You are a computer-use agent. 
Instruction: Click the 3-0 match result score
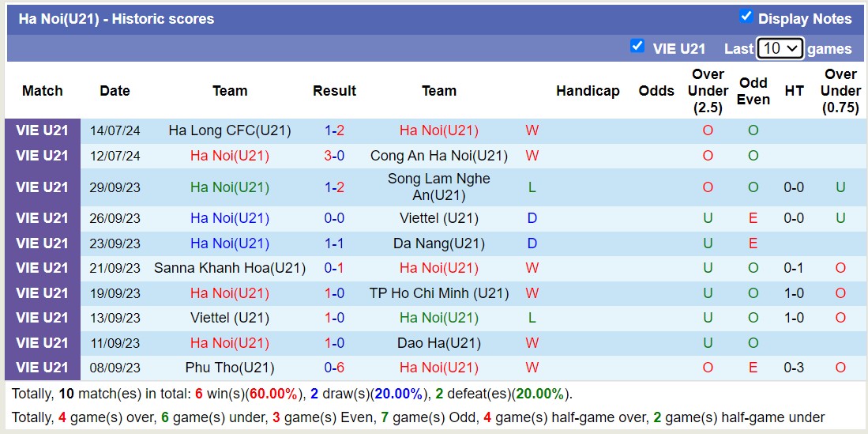click(x=334, y=156)
